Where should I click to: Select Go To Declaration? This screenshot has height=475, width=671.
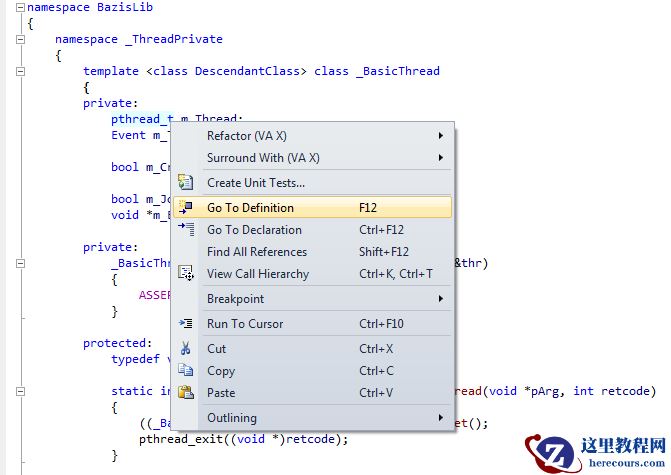[x=312, y=230]
